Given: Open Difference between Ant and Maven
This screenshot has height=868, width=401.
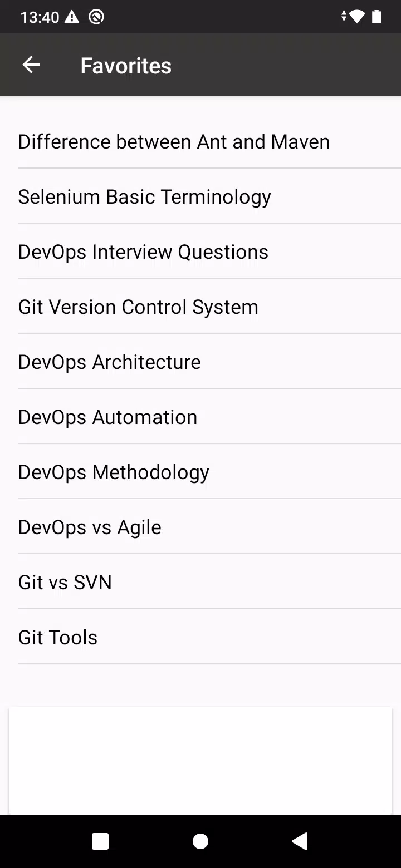Looking at the screenshot, I should tap(200, 141).
